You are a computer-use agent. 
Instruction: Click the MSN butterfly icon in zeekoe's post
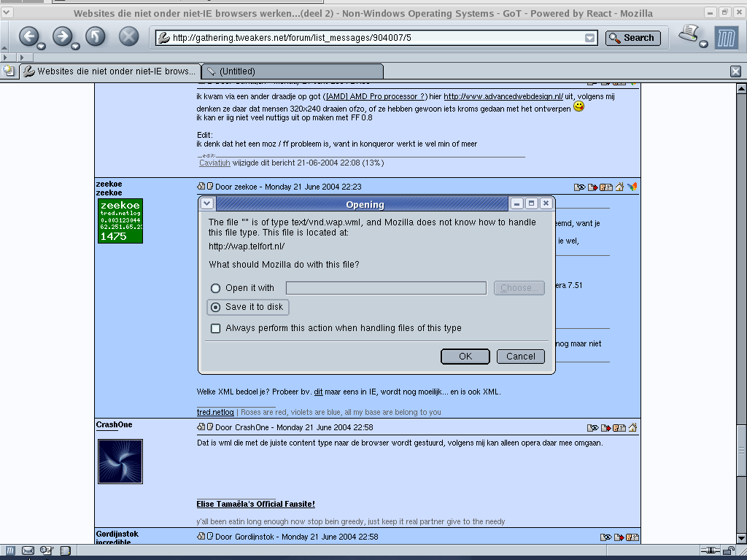632,187
